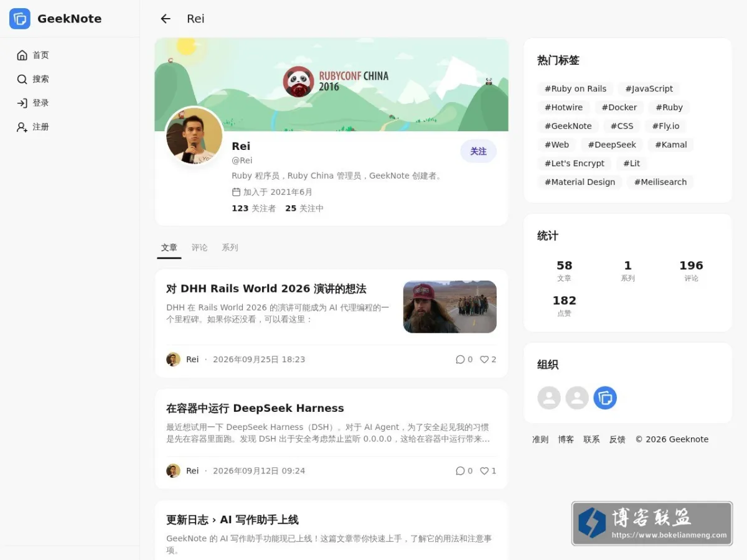Open the first gray organization avatar

click(x=549, y=398)
